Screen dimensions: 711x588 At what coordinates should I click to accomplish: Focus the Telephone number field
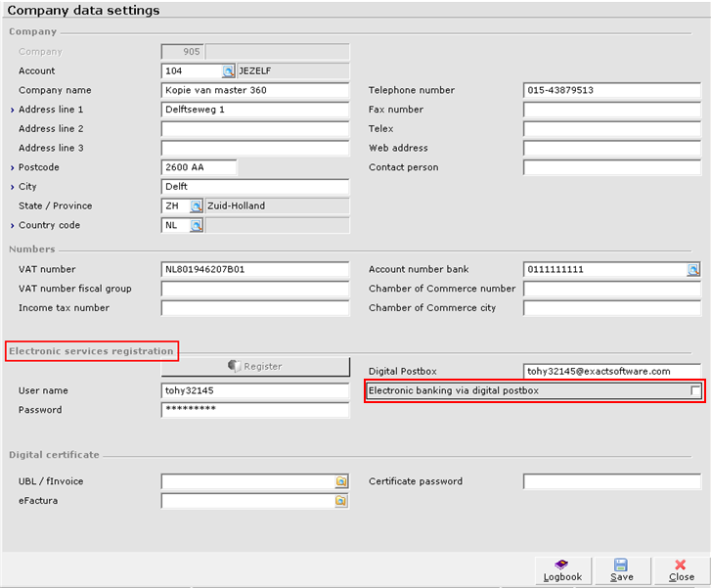611,90
